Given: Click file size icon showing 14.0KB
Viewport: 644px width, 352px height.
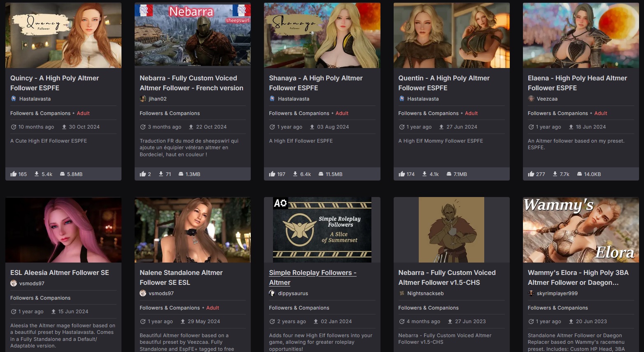Looking at the screenshot, I should click(x=579, y=174).
